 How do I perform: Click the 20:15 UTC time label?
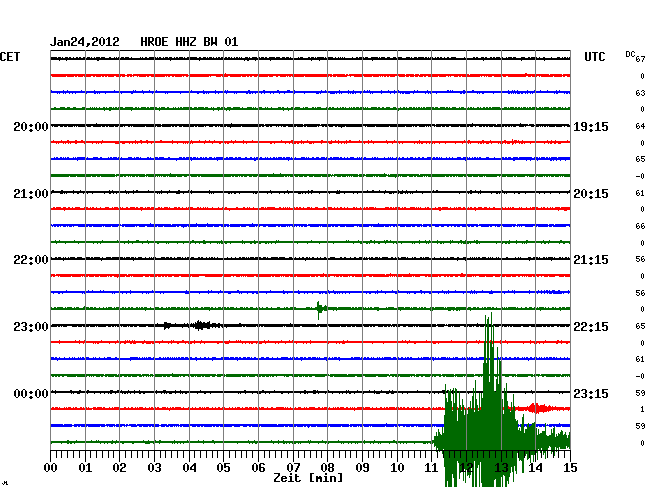[x=591, y=194]
